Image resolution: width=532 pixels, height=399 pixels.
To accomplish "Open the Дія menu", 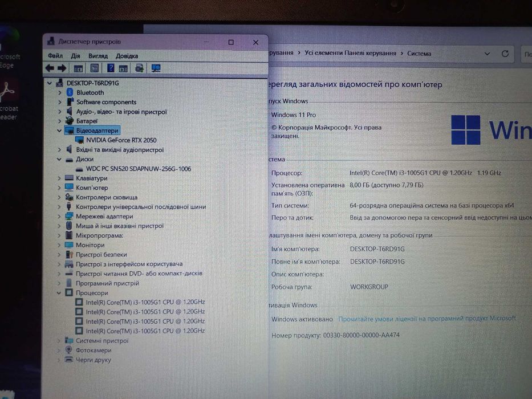I will pos(75,56).
